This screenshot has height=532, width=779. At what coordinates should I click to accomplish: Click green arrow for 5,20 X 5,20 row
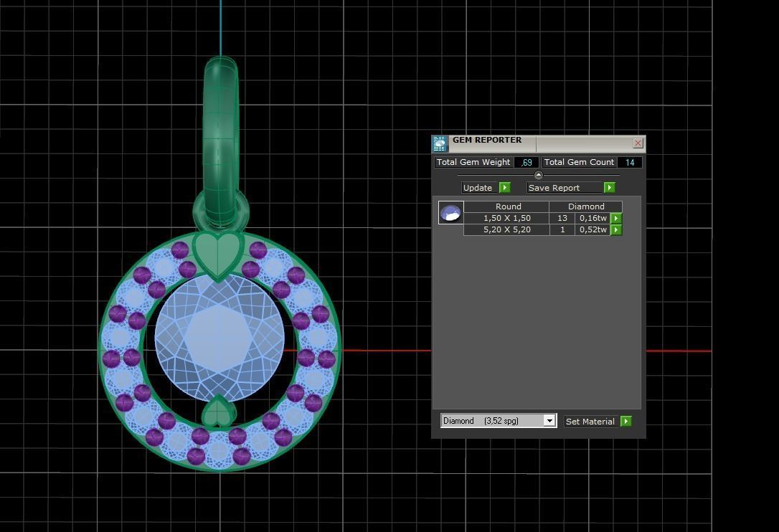[x=616, y=229]
